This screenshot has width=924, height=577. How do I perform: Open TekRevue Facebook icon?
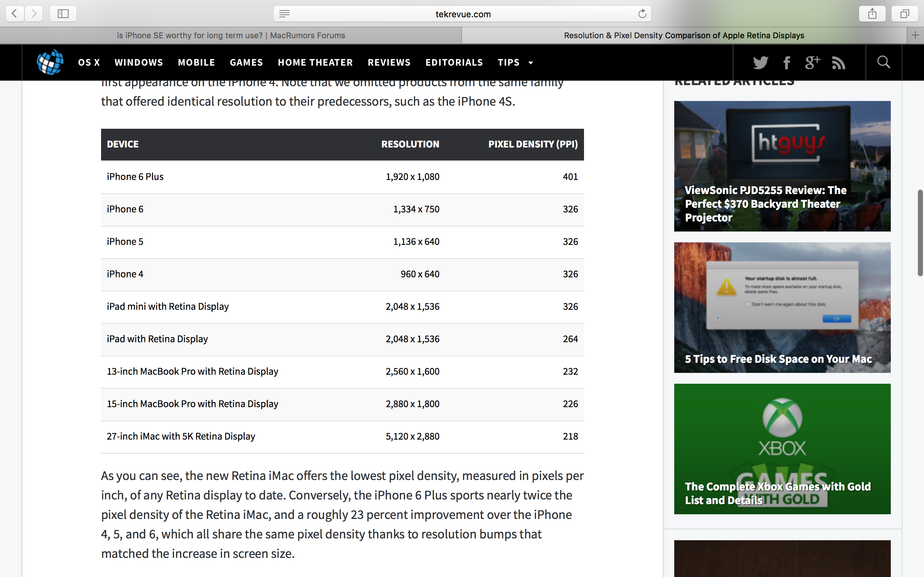[786, 62]
